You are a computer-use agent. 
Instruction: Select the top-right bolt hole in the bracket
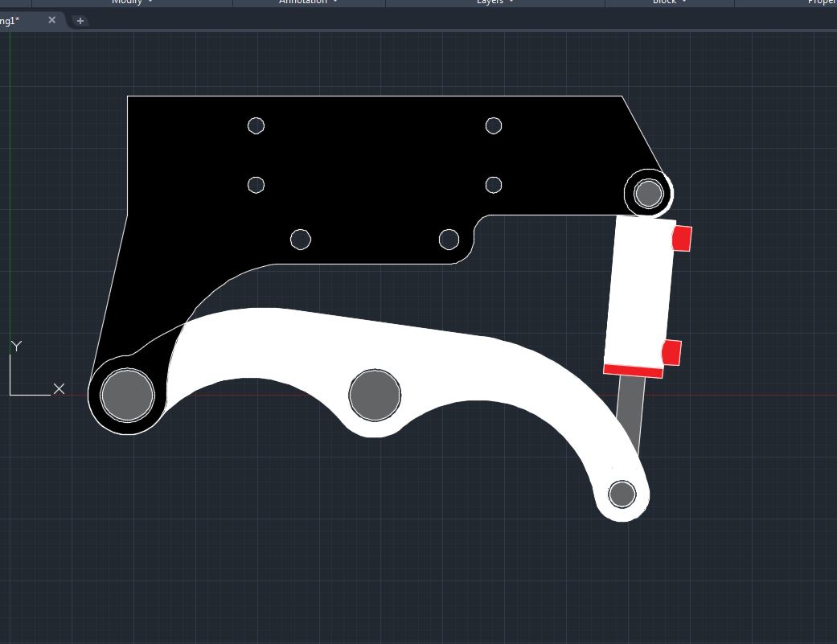(x=494, y=125)
